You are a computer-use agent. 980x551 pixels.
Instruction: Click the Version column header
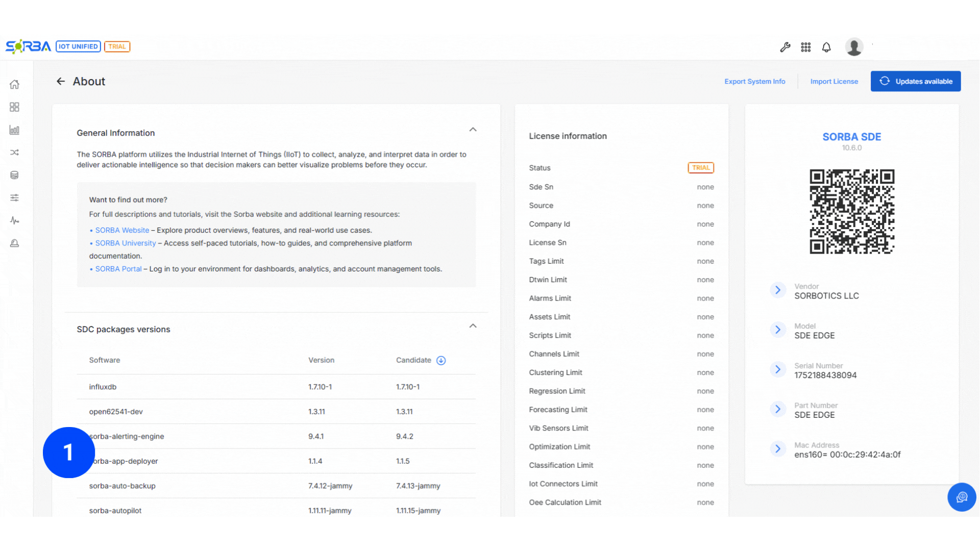[x=321, y=360]
